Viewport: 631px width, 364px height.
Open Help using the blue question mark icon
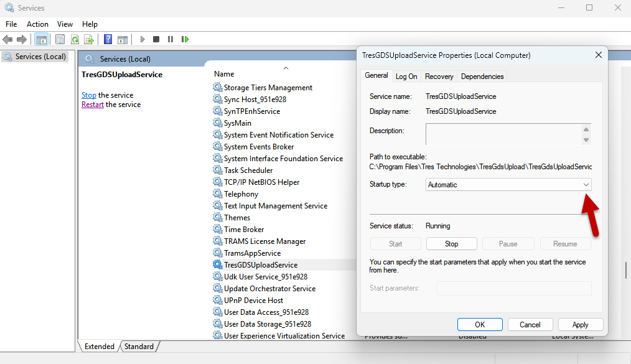(x=107, y=39)
